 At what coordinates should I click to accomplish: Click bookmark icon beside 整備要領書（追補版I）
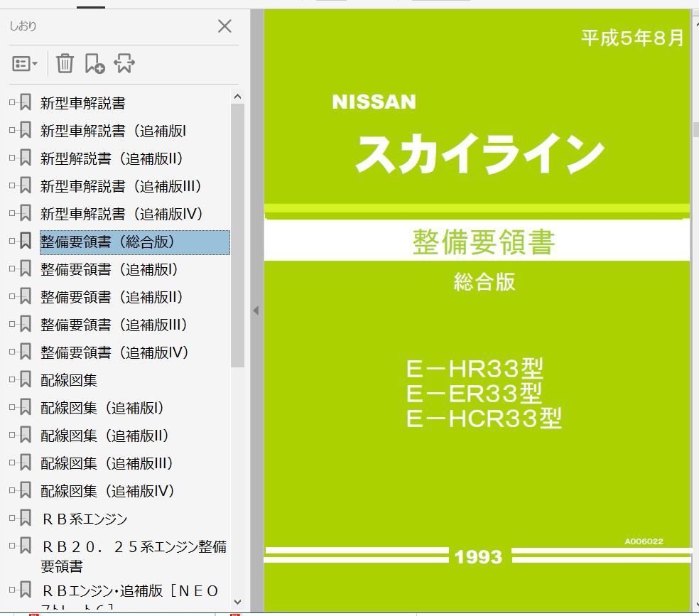(x=26, y=269)
